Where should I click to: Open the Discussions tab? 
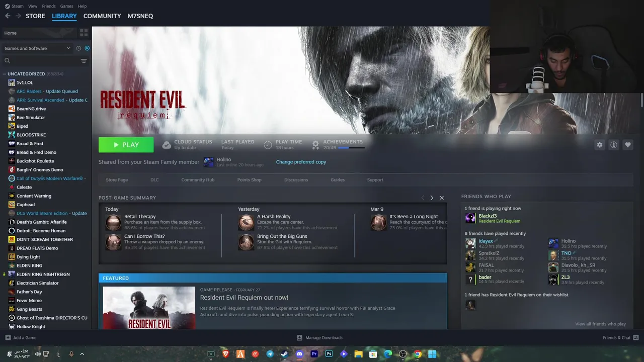pyautogui.click(x=296, y=180)
